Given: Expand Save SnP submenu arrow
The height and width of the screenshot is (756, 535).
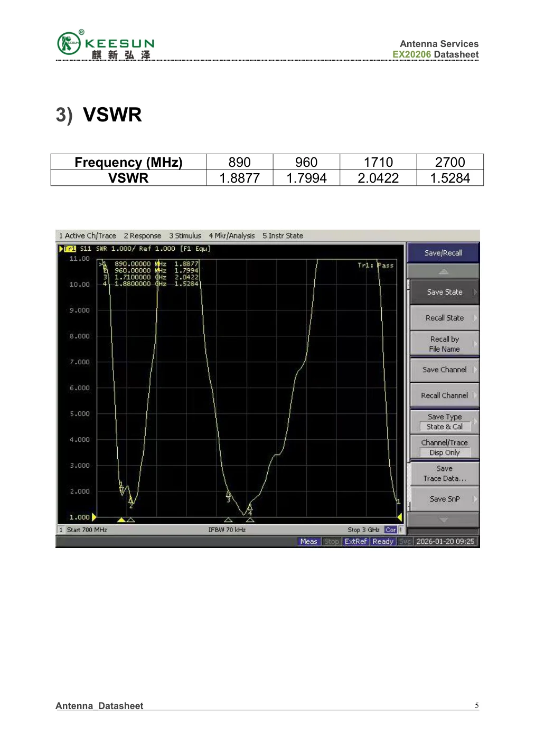Looking at the screenshot, I should pos(475,499).
